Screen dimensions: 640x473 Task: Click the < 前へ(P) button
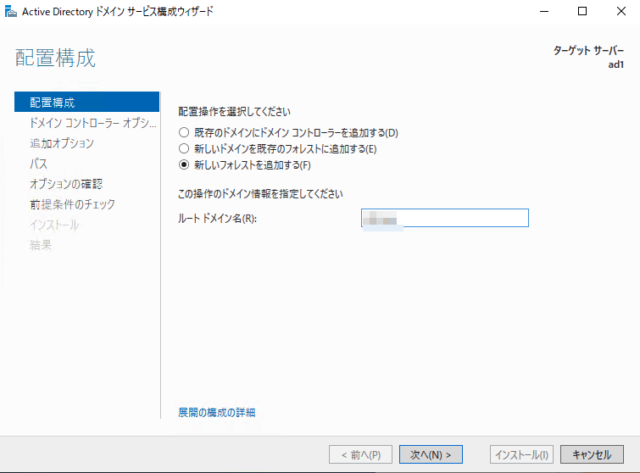[x=361, y=455]
